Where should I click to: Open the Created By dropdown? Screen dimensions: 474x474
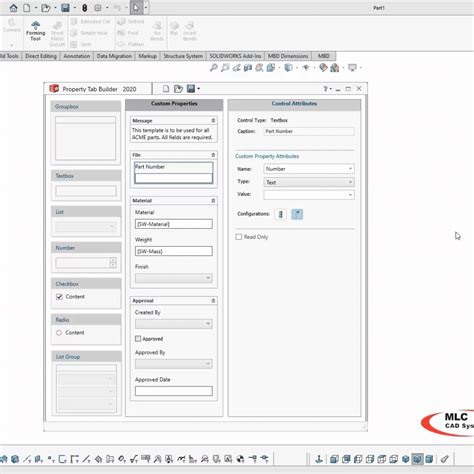[x=174, y=324]
